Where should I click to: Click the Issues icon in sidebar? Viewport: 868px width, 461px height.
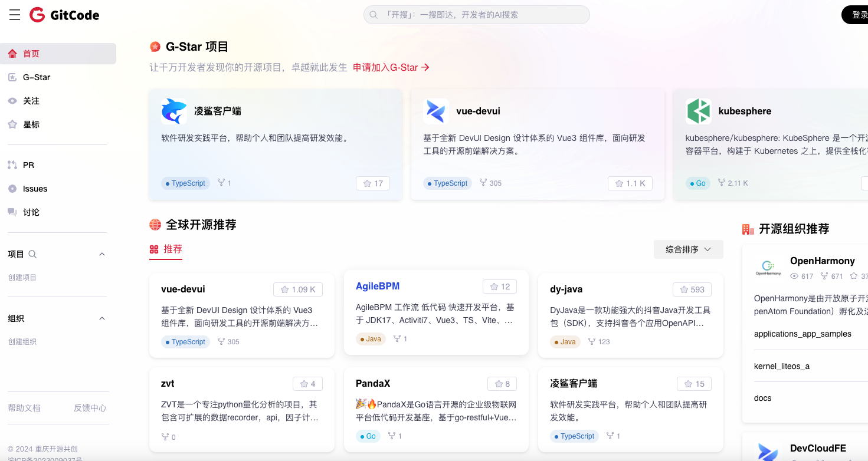tap(12, 189)
